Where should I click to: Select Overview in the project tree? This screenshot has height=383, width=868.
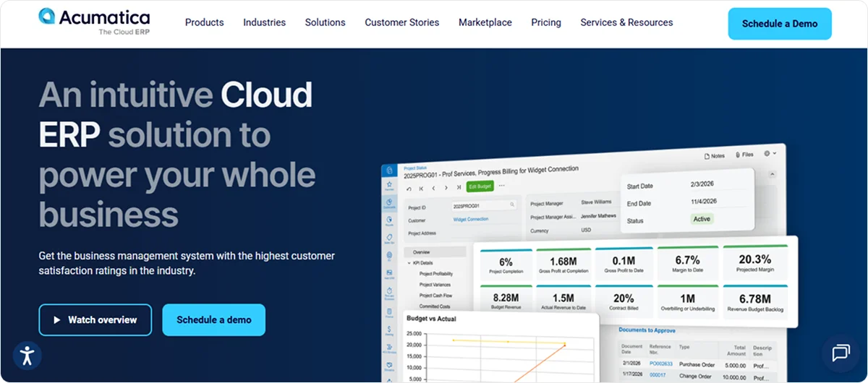coord(435,252)
